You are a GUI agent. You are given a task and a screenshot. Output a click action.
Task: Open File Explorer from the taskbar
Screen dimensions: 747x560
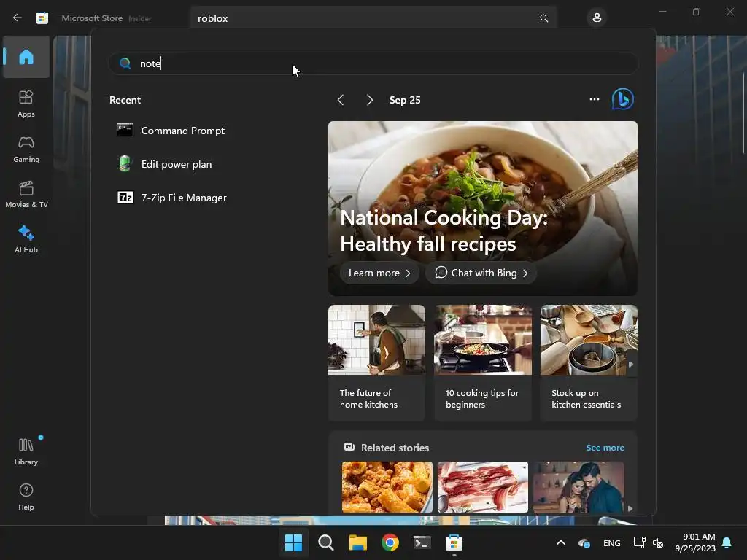[357, 542]
